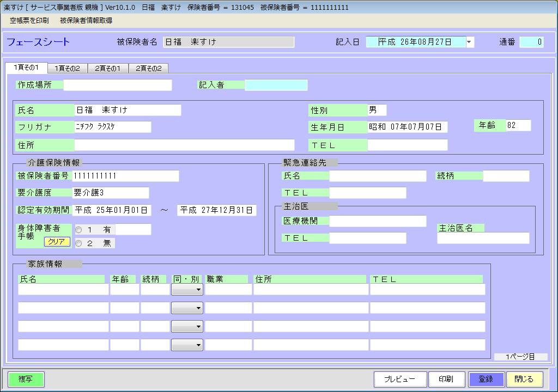
Task: Switch to the 2頁その2 tab
Action: pos(148,68)
